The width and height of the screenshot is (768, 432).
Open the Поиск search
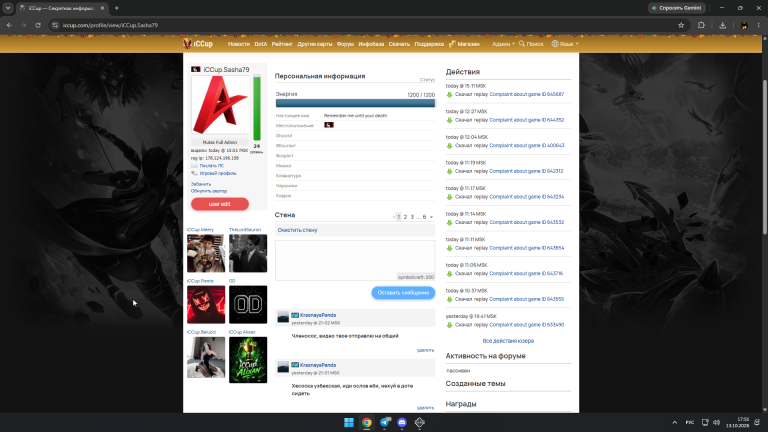click(531, 44)
